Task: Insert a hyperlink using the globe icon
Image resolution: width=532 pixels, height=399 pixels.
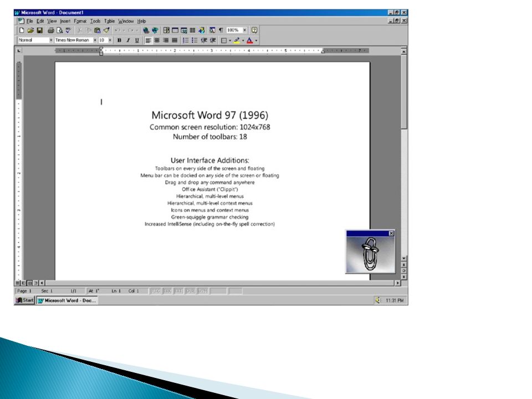Action: point(146,30)
